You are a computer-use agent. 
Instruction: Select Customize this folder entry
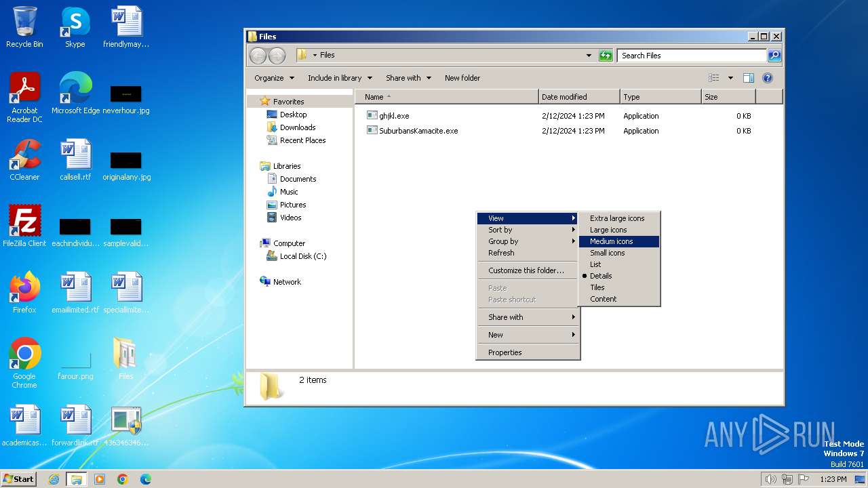pyautogui.click(x=528, y=270)
